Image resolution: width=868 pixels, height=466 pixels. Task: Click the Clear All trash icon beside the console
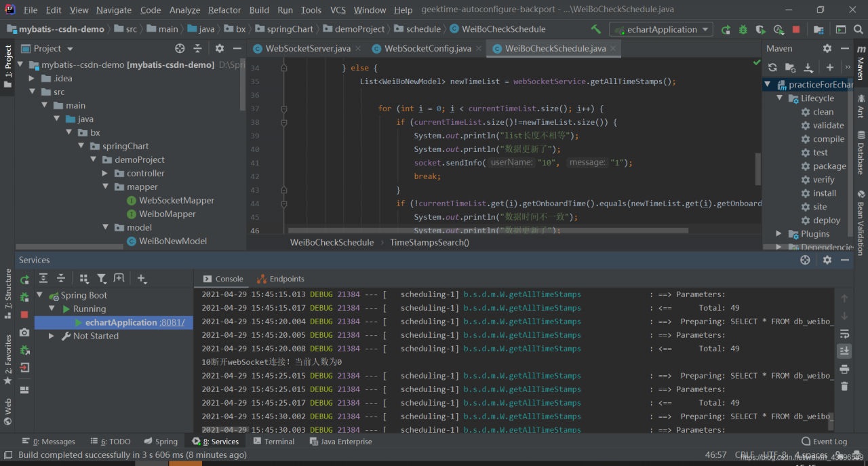coord(844,386)
